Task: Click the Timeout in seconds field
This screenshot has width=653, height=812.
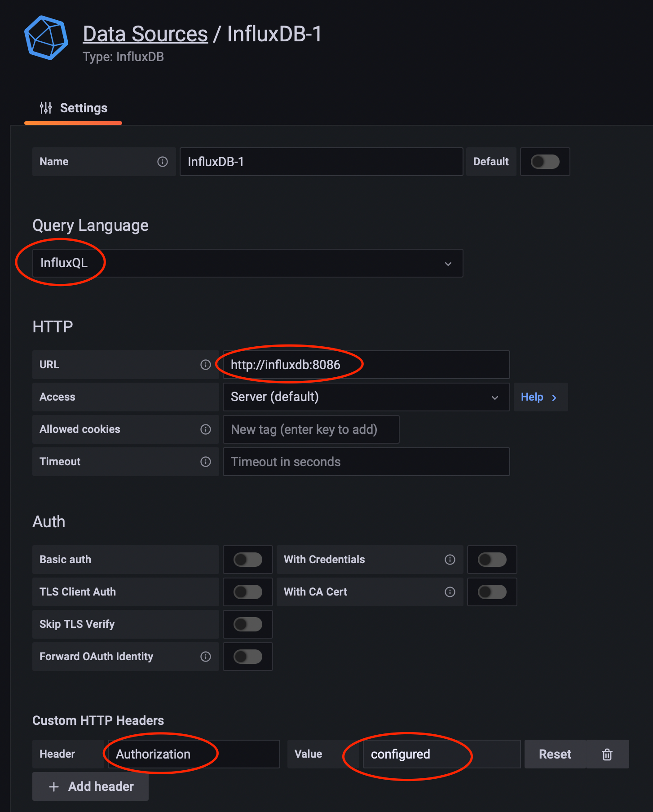Action: coord(366,462)
